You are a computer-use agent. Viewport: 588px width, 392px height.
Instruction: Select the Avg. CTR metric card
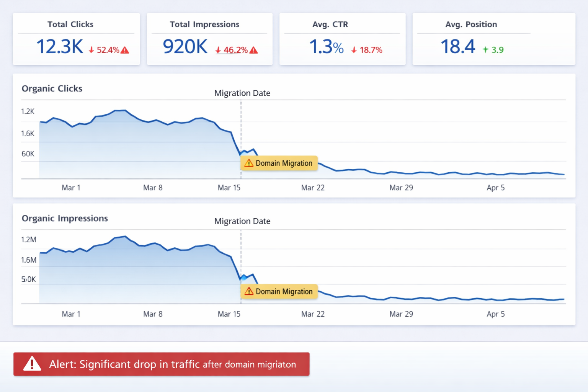coord(342,39)
